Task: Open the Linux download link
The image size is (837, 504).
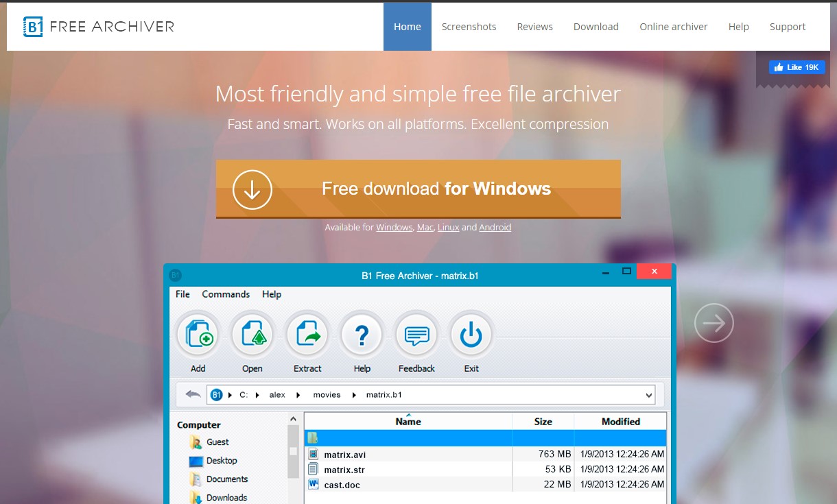Action: 449,227
